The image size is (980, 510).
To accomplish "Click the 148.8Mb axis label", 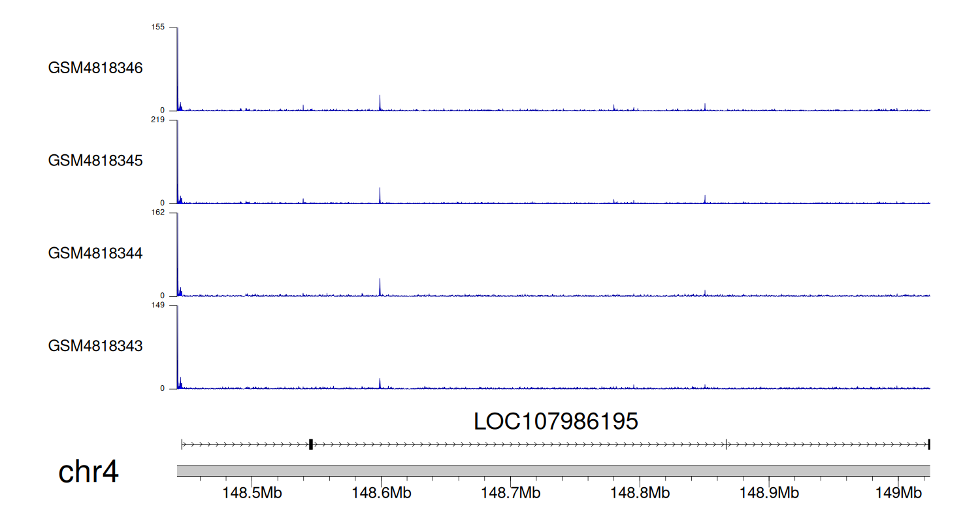I will tap(639, 492).
